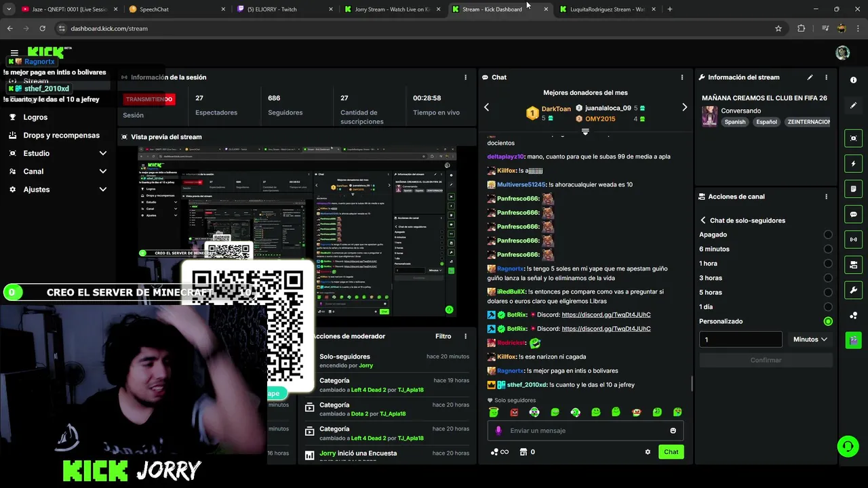
Task: Select the 1 hora radio option
Action: click(828, 264)
